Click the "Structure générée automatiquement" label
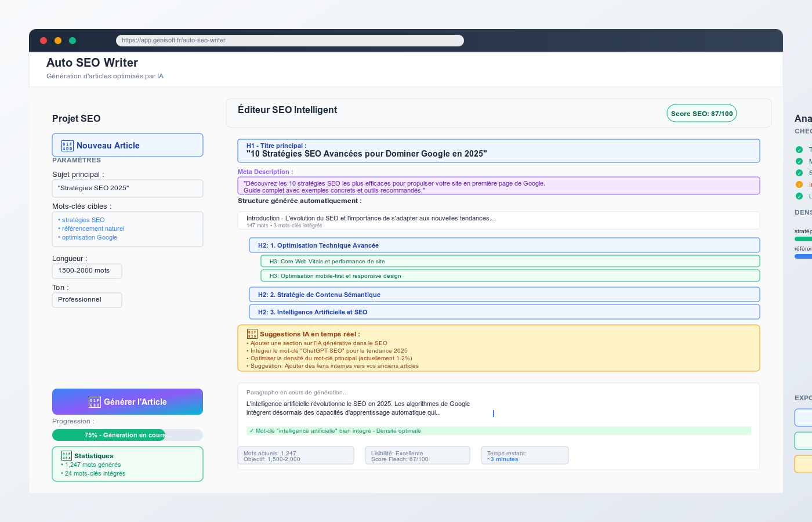 (300, 201)
